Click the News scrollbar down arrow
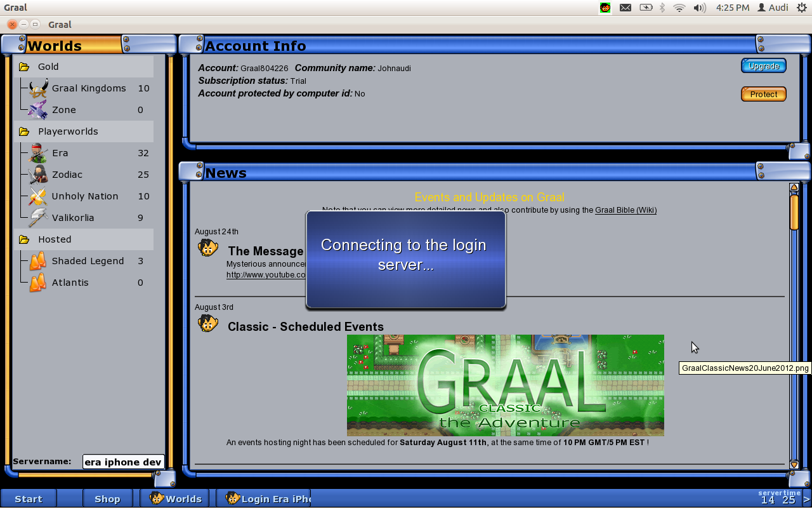 [x=794, y=465]
